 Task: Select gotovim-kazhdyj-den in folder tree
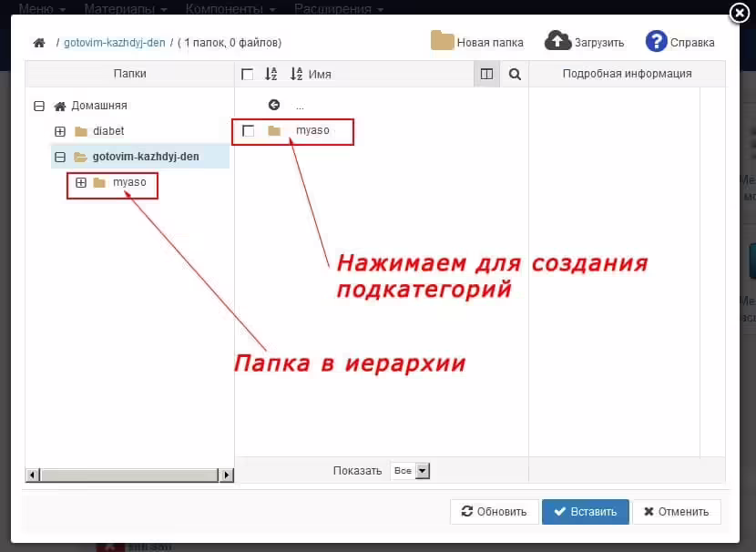[146, 157]
